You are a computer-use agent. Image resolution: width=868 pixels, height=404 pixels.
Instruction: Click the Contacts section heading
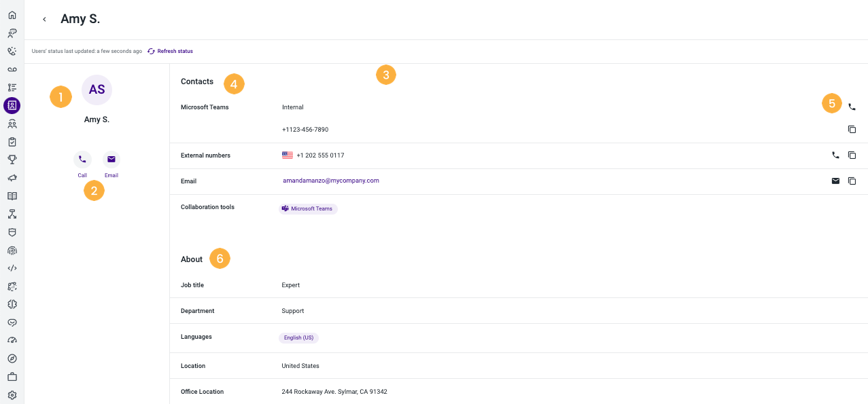pos(197,81)
